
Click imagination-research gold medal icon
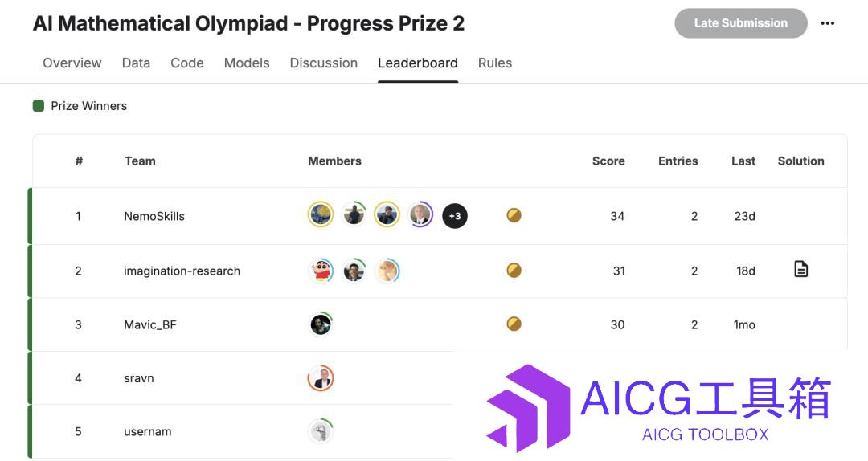[x=514, y=270]
